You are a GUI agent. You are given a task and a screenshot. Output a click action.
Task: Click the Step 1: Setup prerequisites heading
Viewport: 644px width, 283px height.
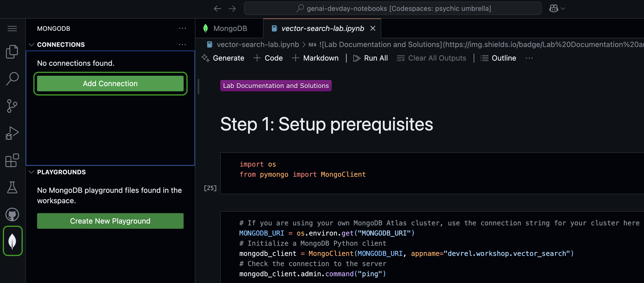tap(327, 124)
